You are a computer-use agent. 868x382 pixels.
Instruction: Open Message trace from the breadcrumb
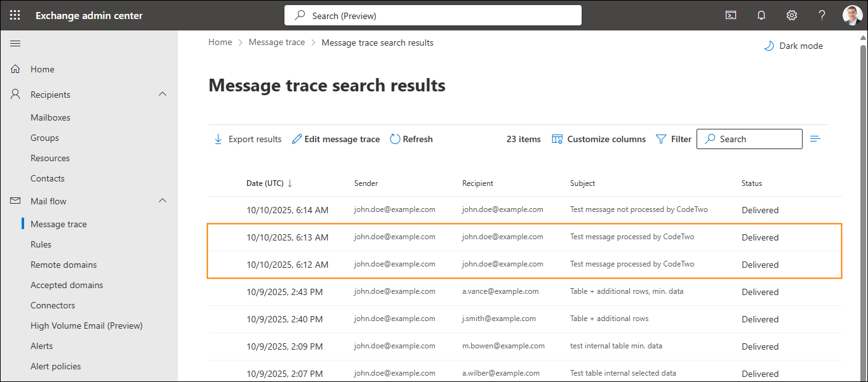(276, 42)
